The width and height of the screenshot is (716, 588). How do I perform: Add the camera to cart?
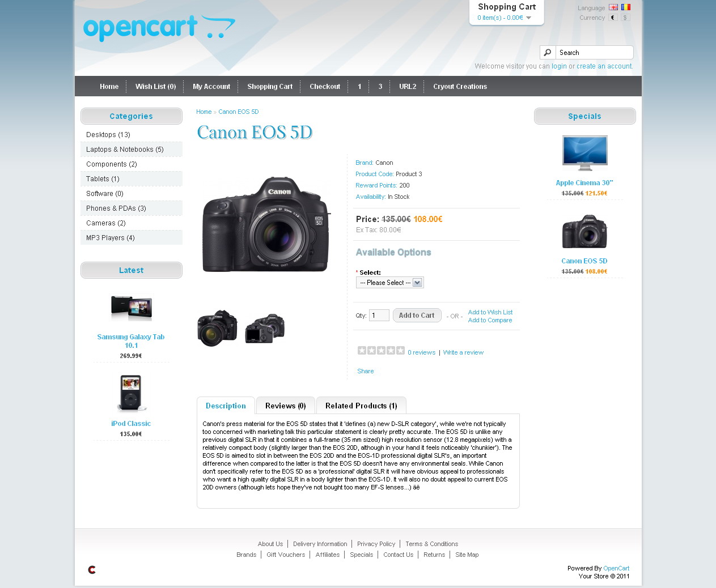(x=417, y=316)
